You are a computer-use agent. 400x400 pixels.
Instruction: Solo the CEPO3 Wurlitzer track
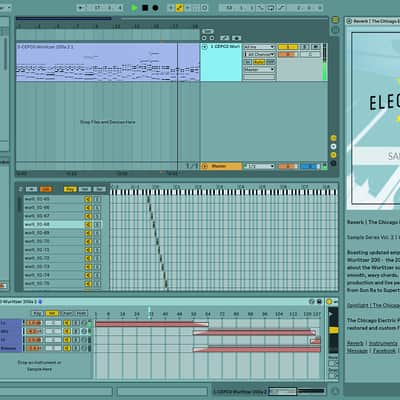[x=304, y=47]
